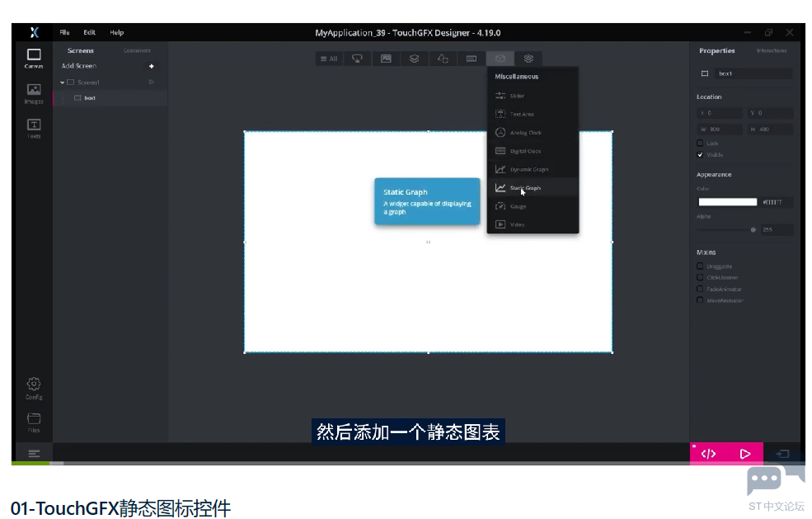Image resolution: width=812 pixels, height=519 pixels.
Task: Click the Generate Code button
Action: click(x=708, y=454)
